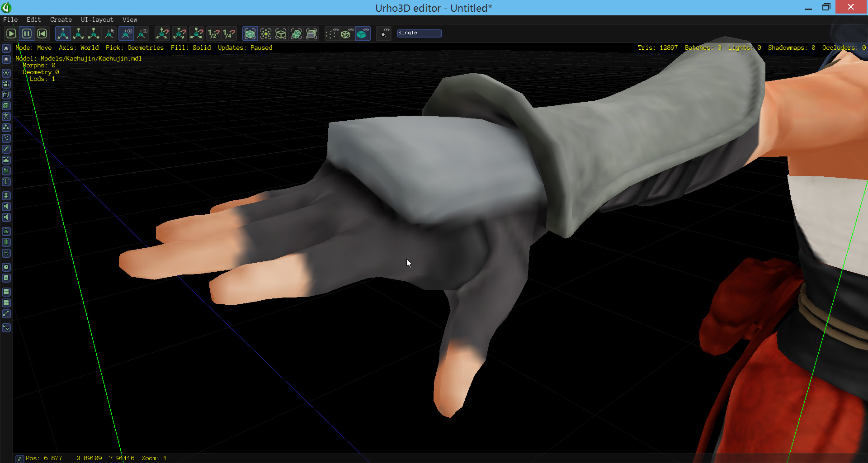This screenshot has height=463, width=868.
Task: Set pick mode to Zones
Action: (x=281, y=33)
